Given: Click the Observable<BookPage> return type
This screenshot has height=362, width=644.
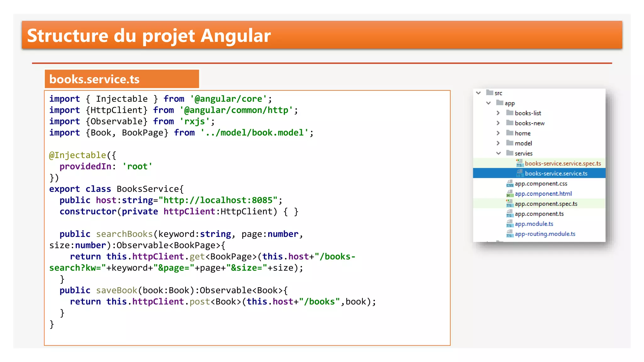Looking at the screenshot, I should pyautogui.click(x=169, y=245).
